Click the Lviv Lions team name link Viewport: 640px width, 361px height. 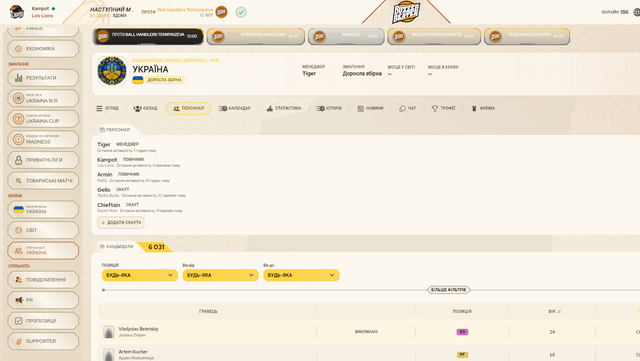pyautogui.click(x=42, y=16)
